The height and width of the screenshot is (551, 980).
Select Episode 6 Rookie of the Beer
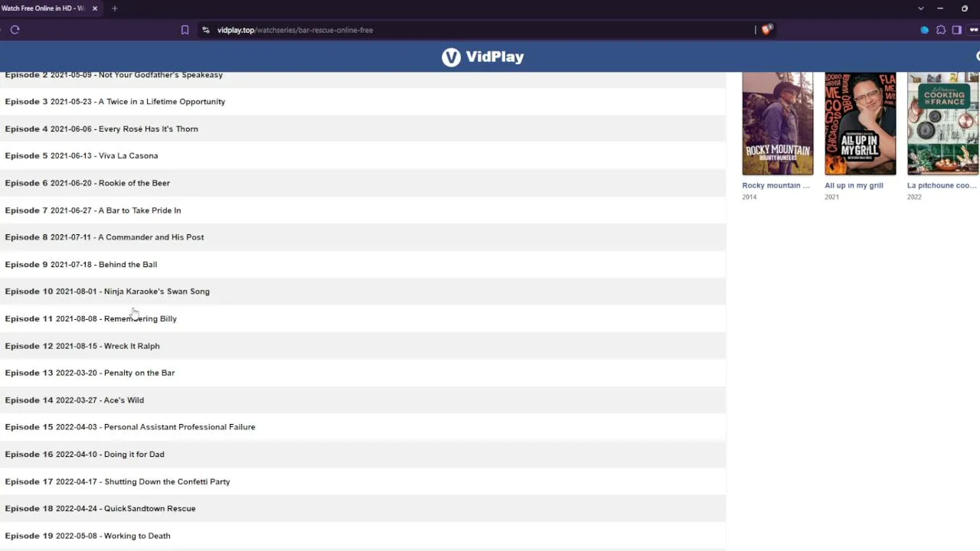click(x=363, y=183)
